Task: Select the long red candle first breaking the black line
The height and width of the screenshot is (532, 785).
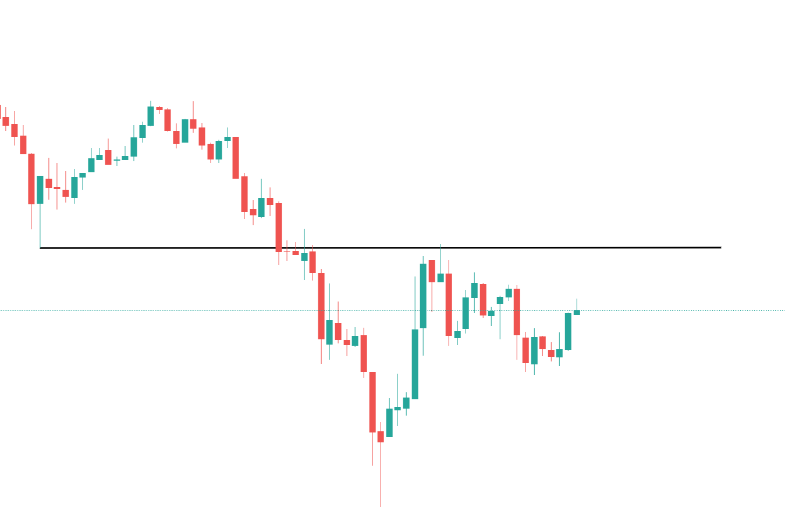Action: [x=279, y=227]
